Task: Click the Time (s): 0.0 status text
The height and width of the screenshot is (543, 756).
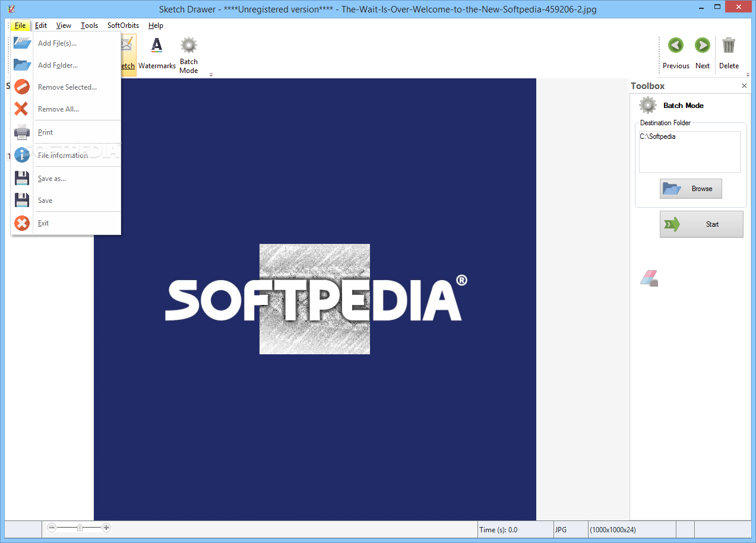Action: (498, 530)
